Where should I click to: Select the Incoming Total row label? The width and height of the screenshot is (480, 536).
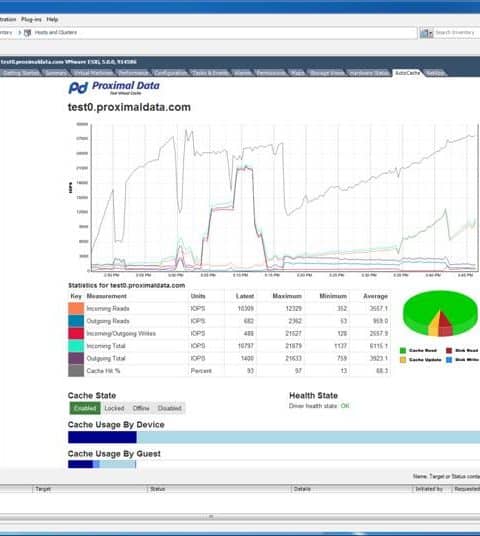(106, 346)
